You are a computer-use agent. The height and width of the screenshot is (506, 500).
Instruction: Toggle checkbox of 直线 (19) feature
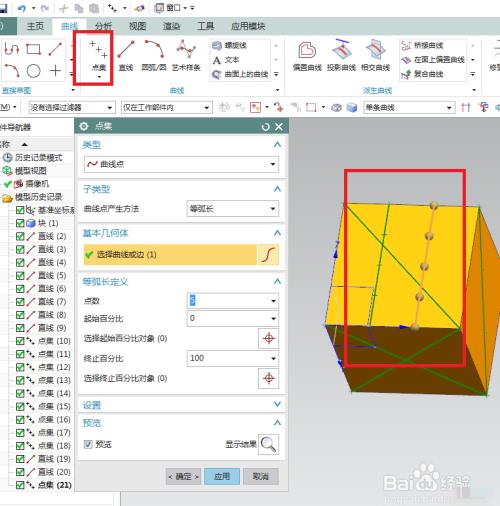click(20, 459)
